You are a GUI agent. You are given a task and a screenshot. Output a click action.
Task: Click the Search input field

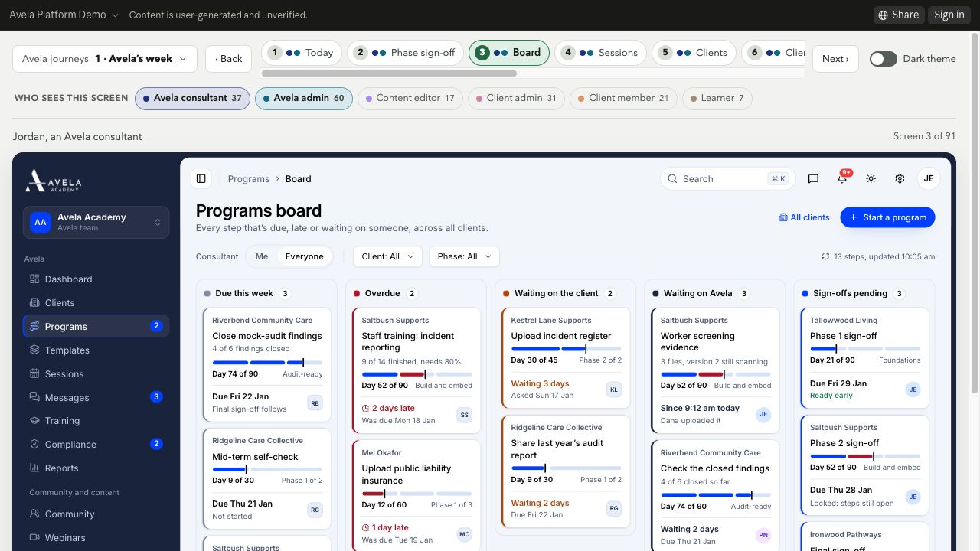point(728,178)
